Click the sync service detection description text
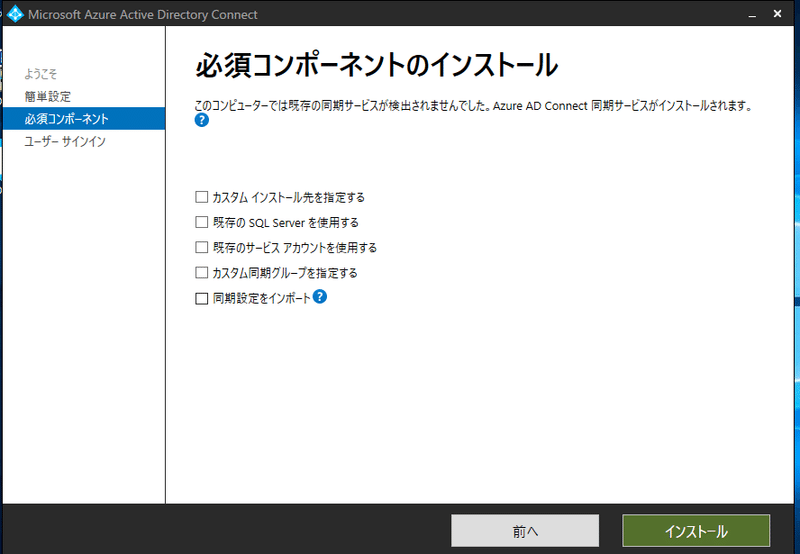800x554 pixels. point(473,106)
